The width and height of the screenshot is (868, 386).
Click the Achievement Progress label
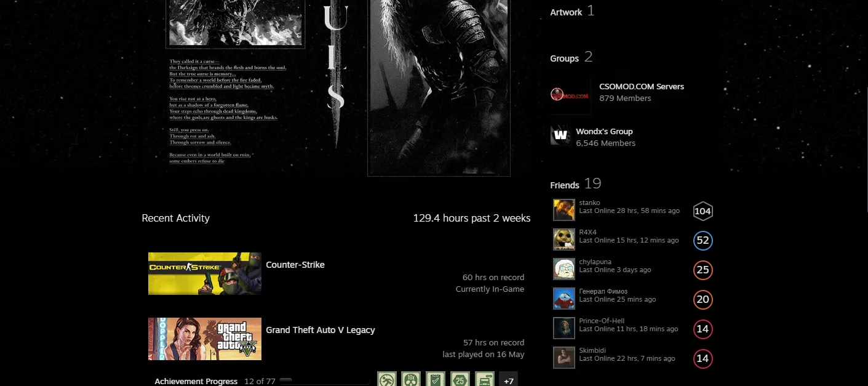[196, 381]
